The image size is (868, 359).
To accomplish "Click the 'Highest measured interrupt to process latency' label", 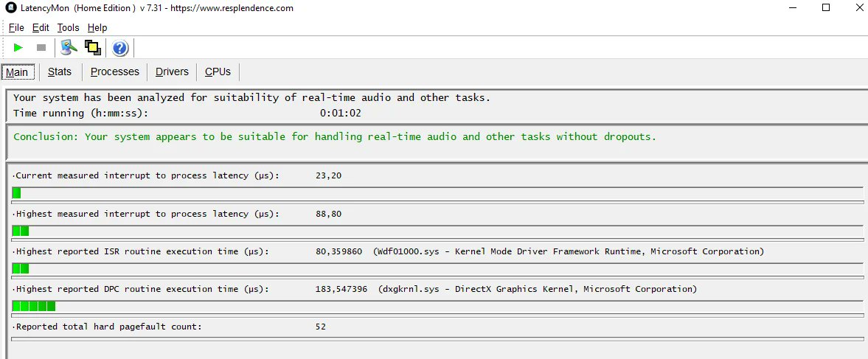I will pyautogui.click(x=147, y=214).
